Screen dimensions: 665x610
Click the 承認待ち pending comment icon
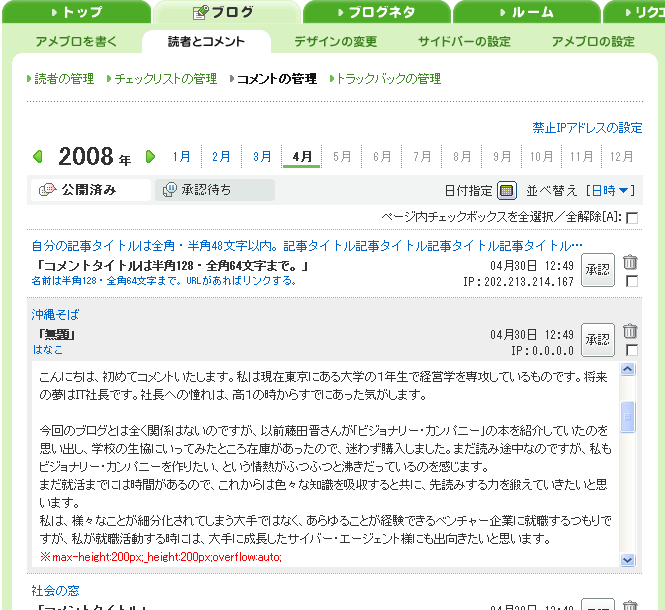point(170,189)
